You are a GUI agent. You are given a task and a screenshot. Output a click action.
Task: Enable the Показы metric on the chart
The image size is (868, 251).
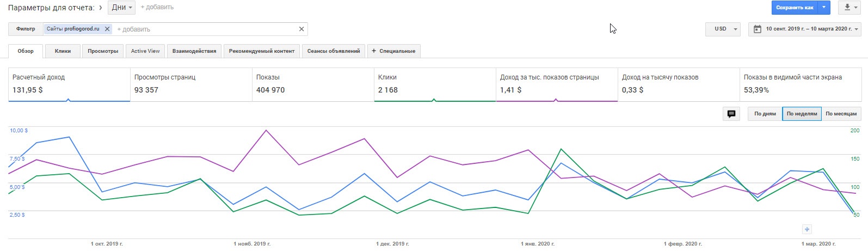coord(313,84)
